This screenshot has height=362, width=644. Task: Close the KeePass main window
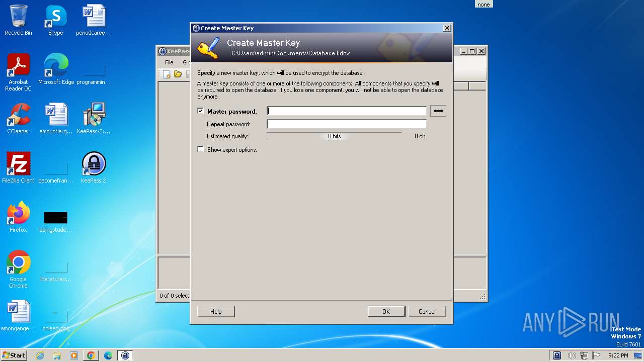coord(481,51)
